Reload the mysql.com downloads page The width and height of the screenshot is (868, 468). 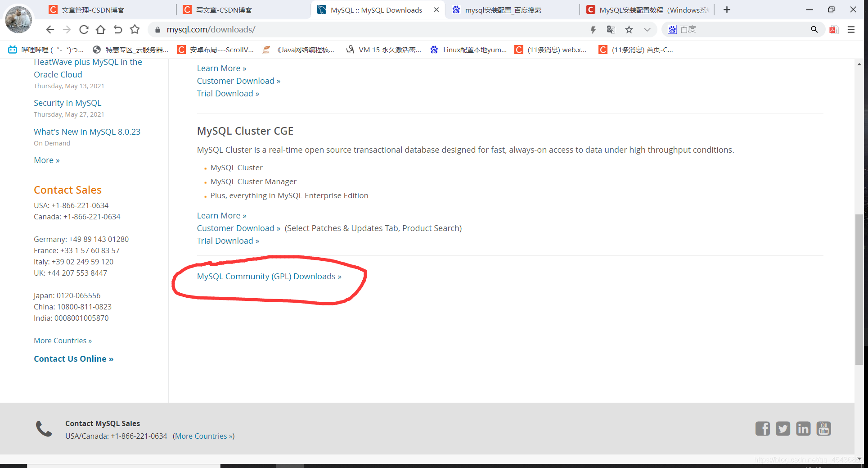(x=84, y=30)
